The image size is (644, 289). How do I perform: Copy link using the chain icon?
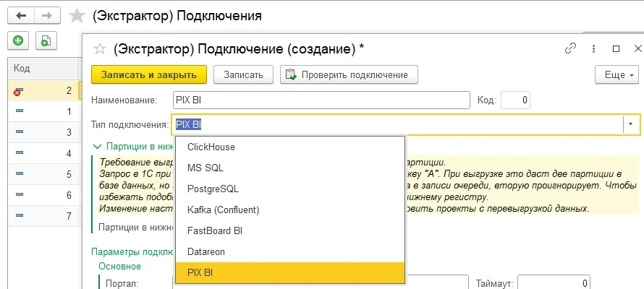tap(570, 48)
